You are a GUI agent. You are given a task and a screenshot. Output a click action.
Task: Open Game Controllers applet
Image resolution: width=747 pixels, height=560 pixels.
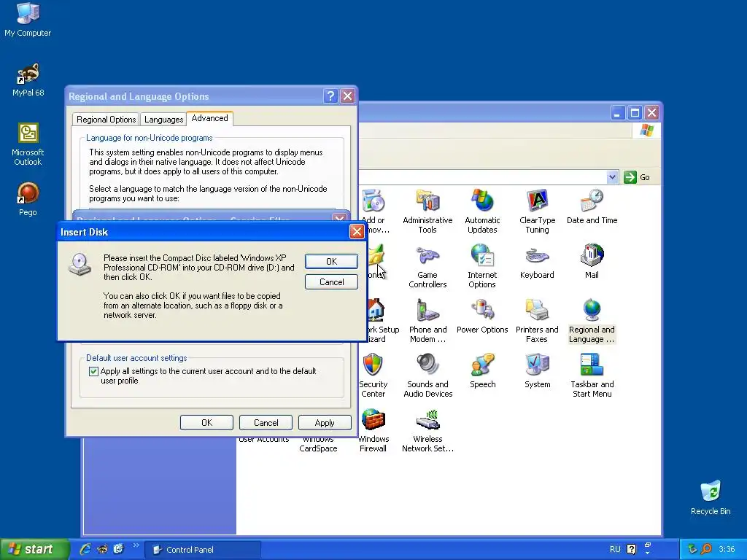427,266
